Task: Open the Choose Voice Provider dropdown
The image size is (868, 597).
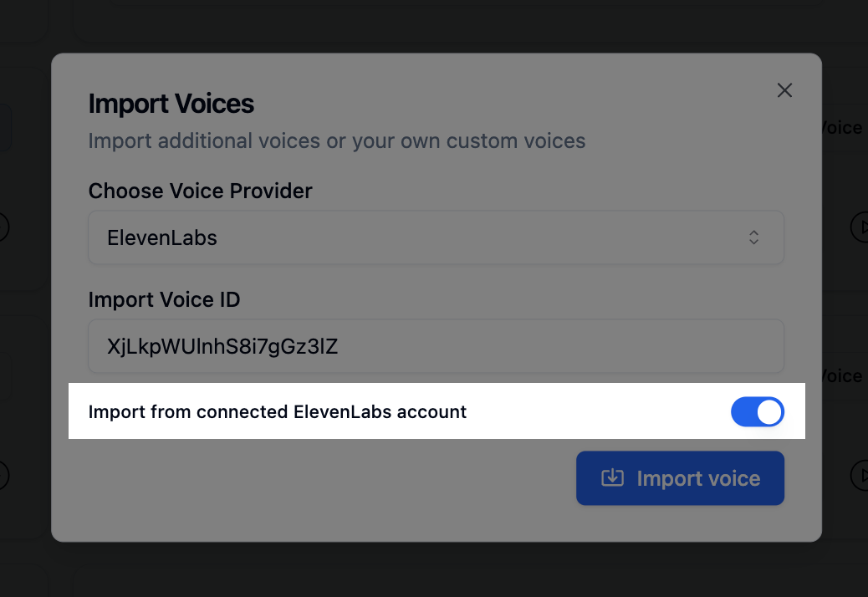Action: (x=437, y=237)
